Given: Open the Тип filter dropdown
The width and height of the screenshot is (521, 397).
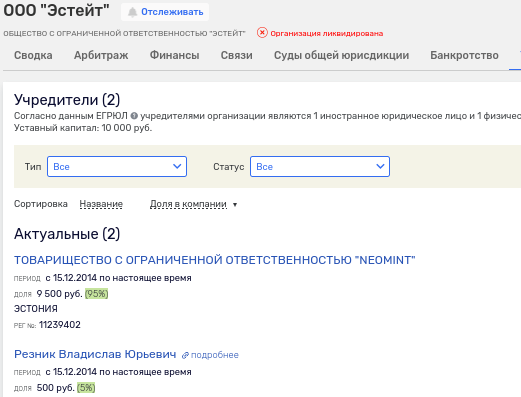Looking at the screenshot, I should pyautogui.click(x=117, y=166).
